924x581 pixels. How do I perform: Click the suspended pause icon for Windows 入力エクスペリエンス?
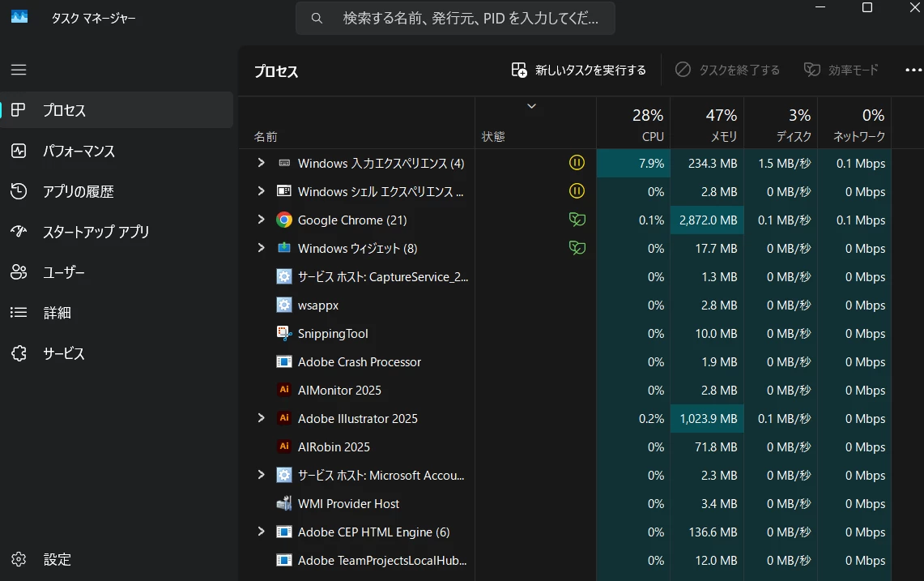click(x=577, y=162)
